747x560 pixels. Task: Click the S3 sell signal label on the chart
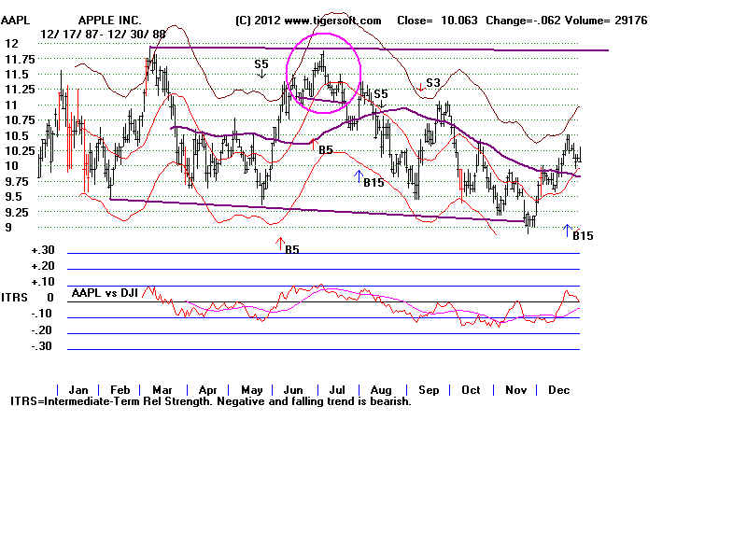(x=431, y=84)
